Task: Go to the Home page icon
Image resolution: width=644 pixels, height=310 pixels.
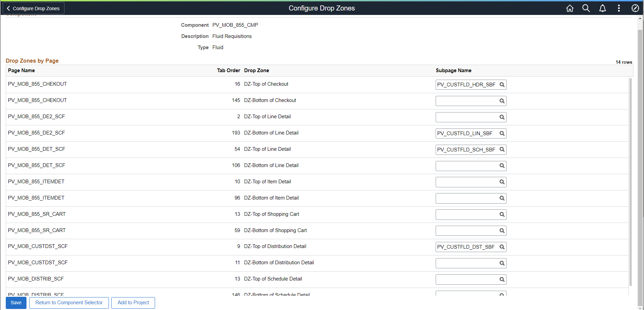Action: [570, 8]
